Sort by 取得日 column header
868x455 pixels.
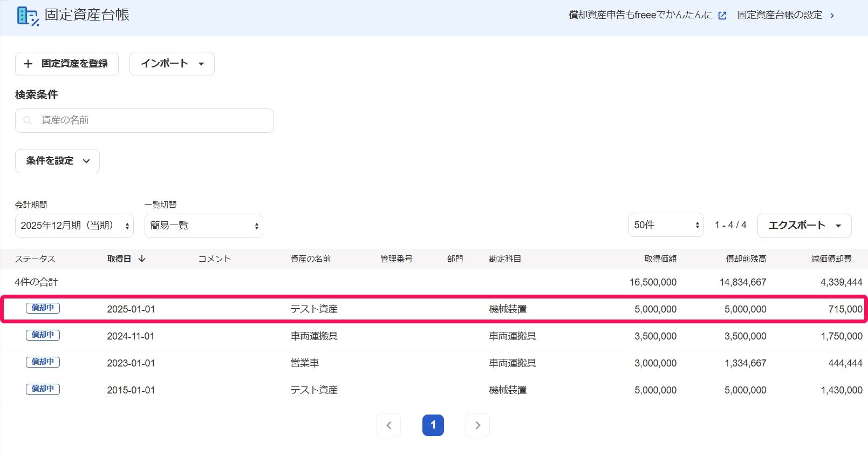119,259
